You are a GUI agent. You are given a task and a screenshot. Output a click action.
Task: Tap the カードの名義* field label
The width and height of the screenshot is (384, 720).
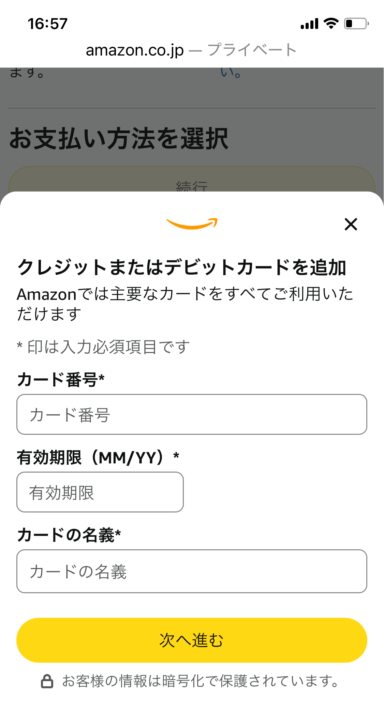click(69, 535)
